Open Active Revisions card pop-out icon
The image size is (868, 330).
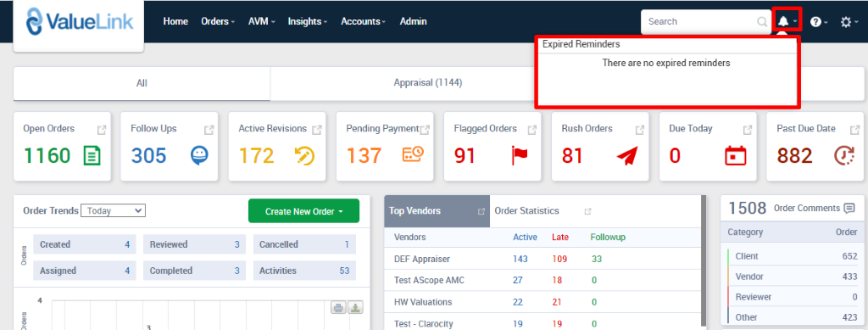point(317,130)
